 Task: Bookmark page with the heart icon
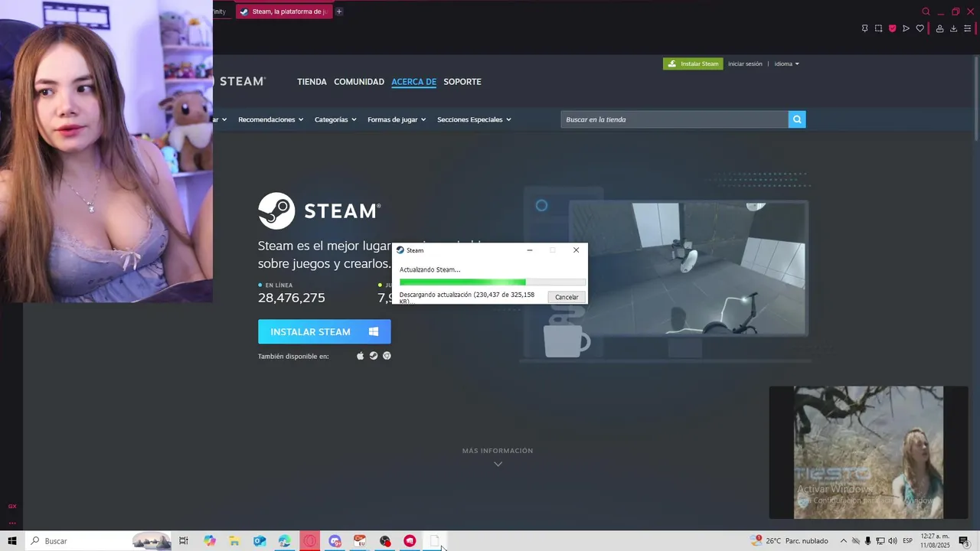click(x=920, y=28)
